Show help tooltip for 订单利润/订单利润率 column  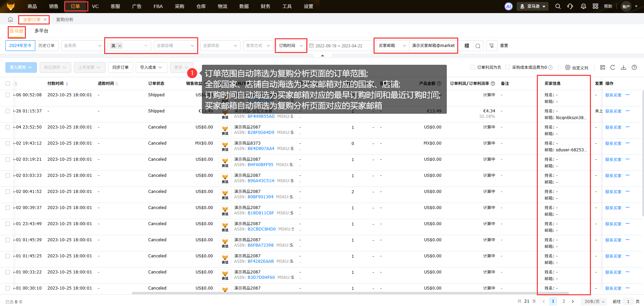[x=493, y=84]
